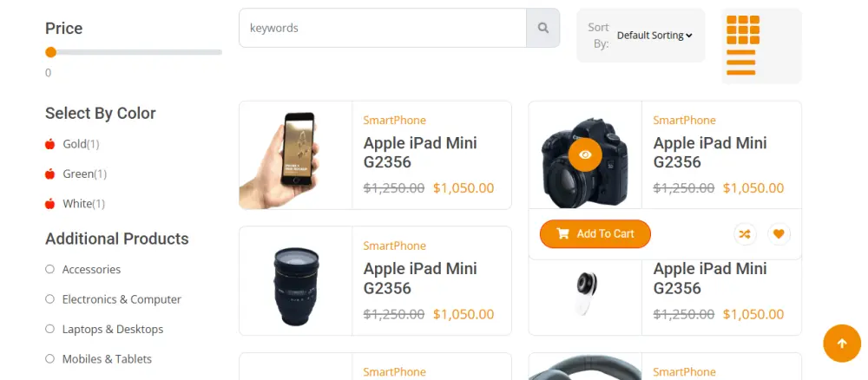Viewport: 868px width, 380px height.
Task: Filter by White color
Action: click(x=76, y=204)
